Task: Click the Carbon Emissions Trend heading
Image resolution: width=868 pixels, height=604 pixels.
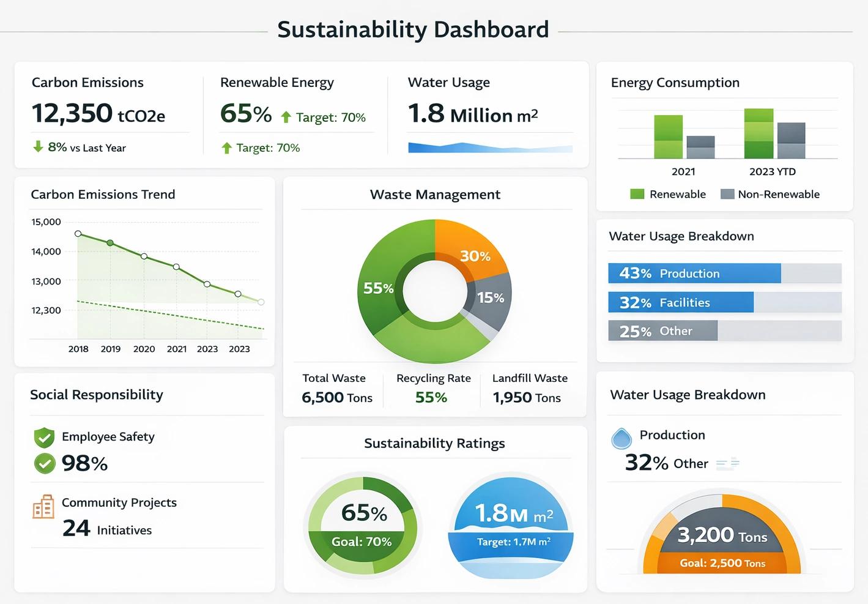Action: tap(103, 194)
